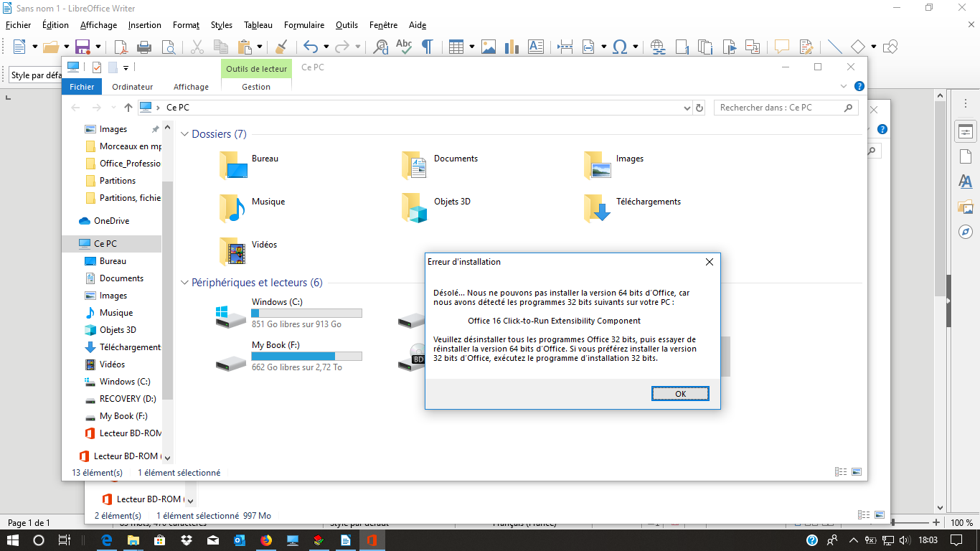Toggle Track Changes recording icon
The image size is (980, 551).
(806, 47)
